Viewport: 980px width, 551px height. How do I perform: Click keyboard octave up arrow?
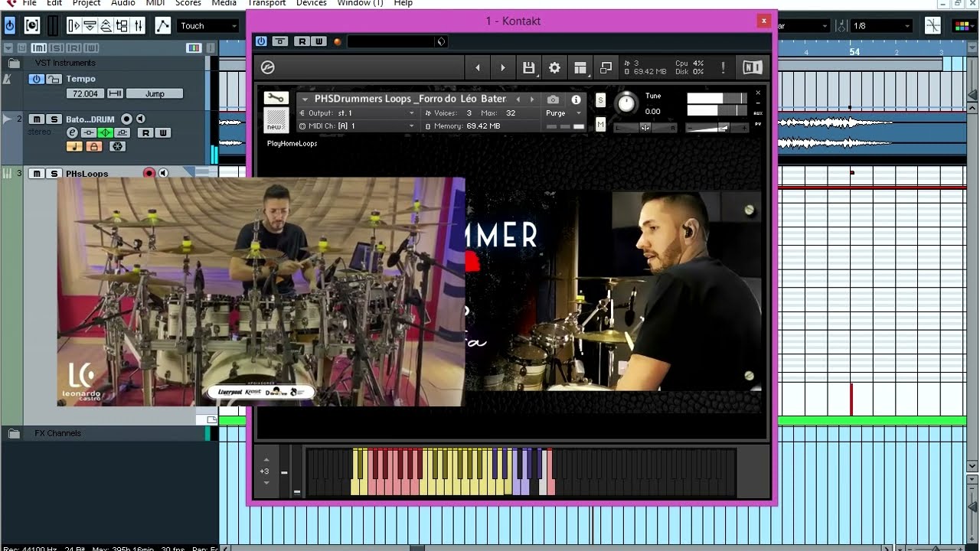266,461
